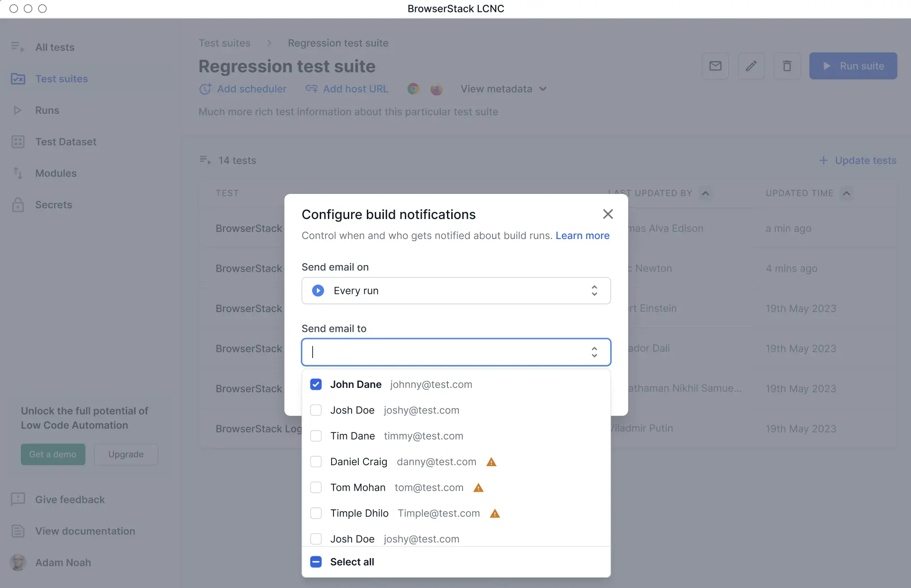Click the pencil edit suite icon
911x588 pixels.
[x=751, y=66]
